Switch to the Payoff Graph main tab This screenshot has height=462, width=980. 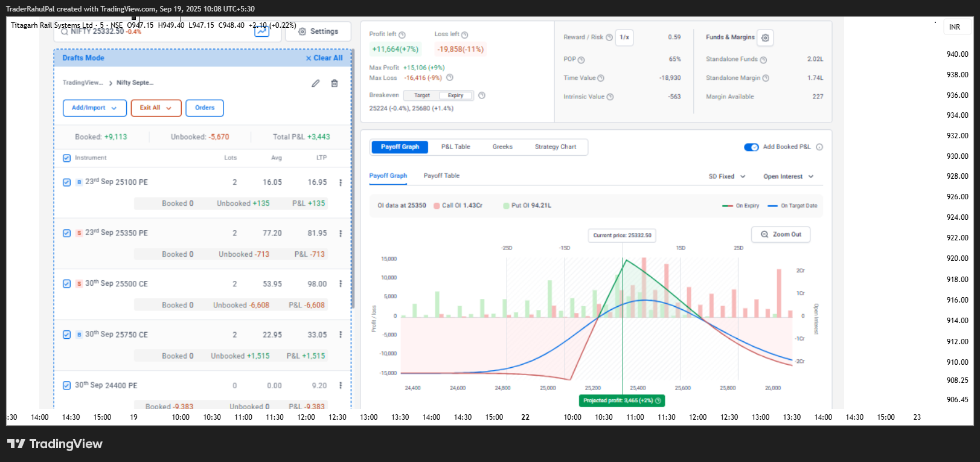tap(400, 147)
